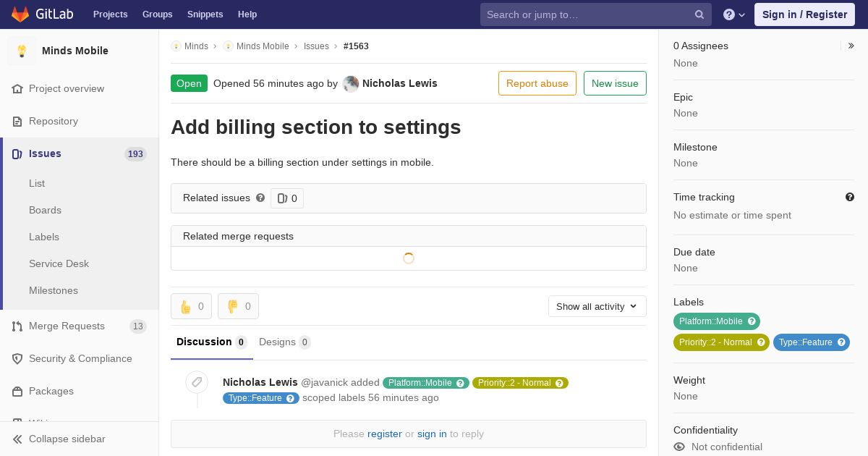The image size is (868, 456).
Task: Click the Collapse sidebar double-chevron icon
Action: point(17,439)
